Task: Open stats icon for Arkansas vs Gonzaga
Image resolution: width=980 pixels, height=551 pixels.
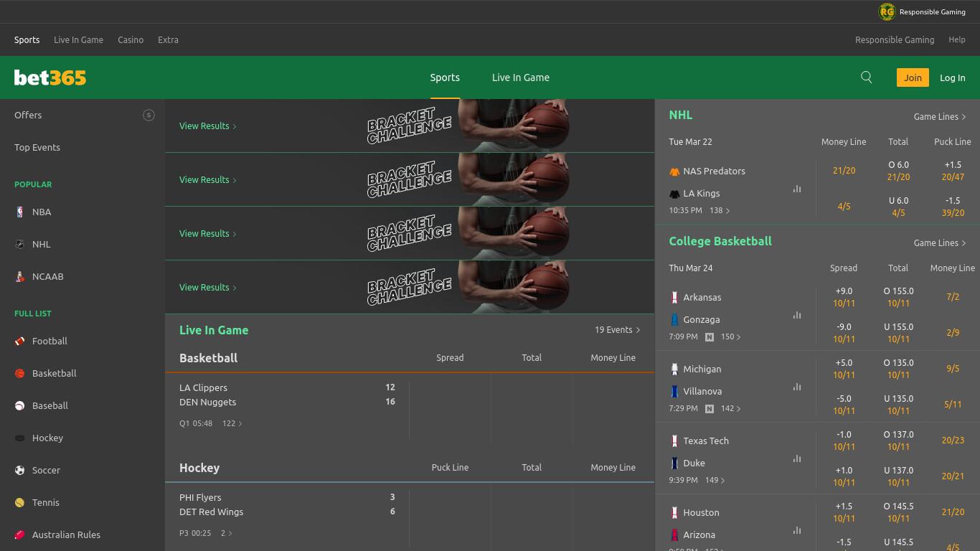Action: click(797, 316)
